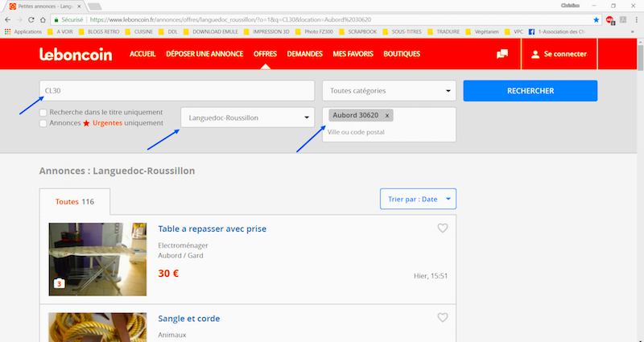Favorite the Sangle et corde listing heart
Viewport: 644px width, 342px height.
[x=442, y=317]
